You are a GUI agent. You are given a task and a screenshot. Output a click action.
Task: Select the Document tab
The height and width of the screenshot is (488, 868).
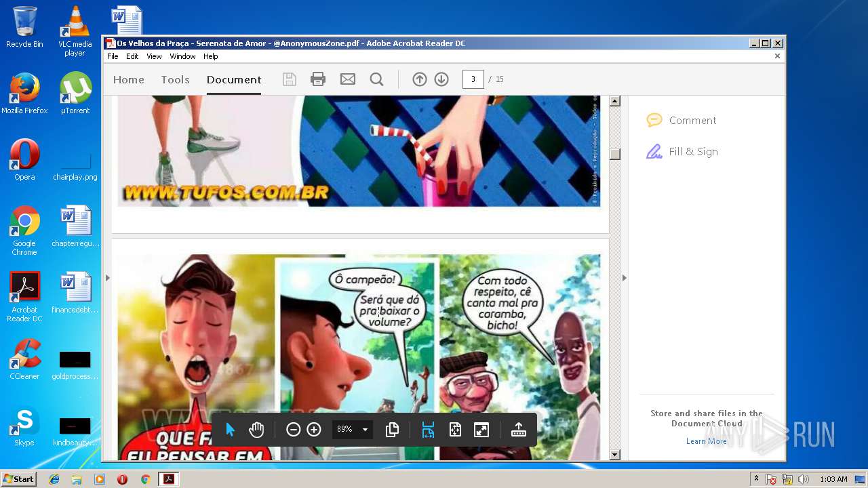click(234, 80)
